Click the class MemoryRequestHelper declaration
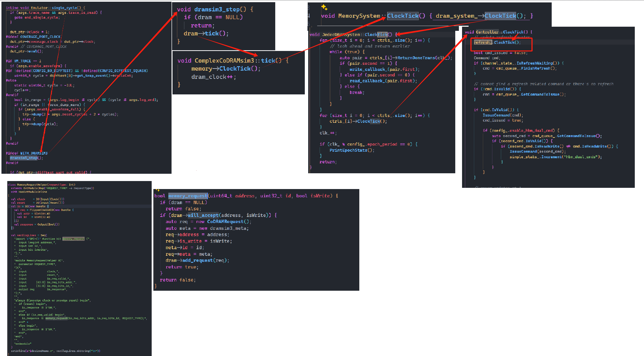This screenshot has width=644, height=356. coord(41,185)
